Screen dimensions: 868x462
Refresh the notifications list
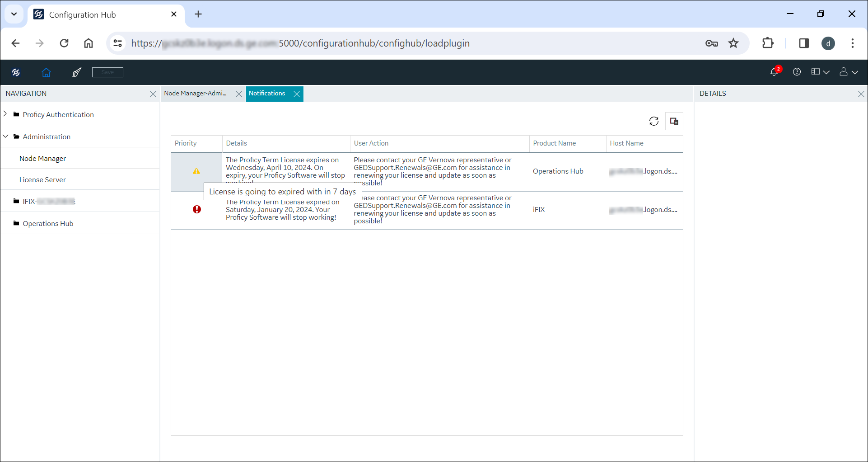pos(654,121)
